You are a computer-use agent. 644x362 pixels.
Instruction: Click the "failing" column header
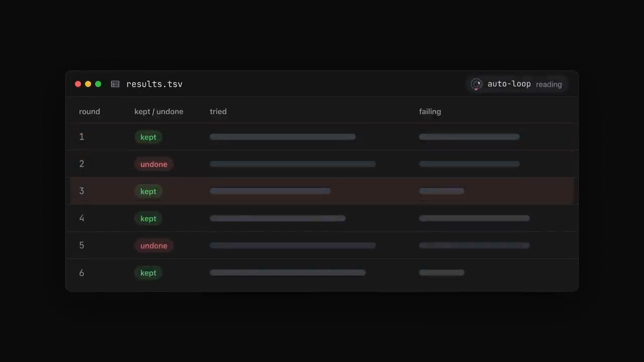[x=430, y=112]
